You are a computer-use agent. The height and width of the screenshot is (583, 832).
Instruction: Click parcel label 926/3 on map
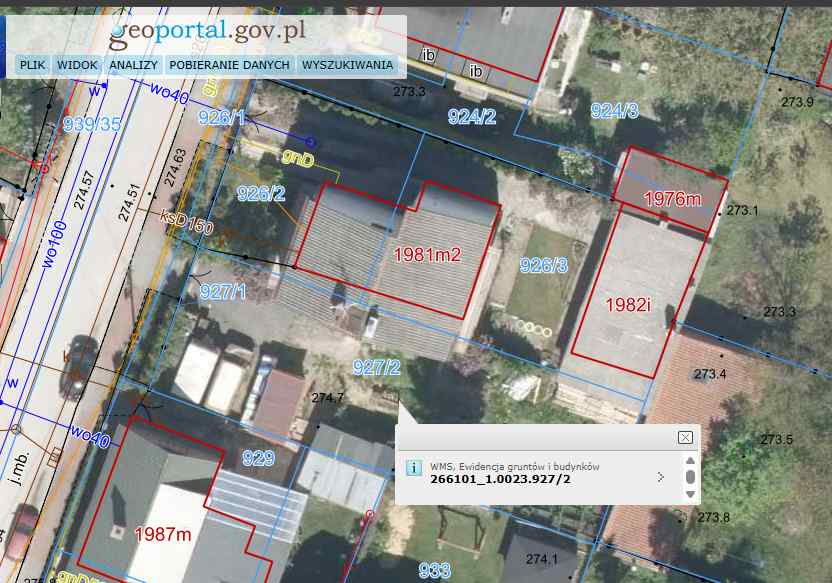click(544, 265)
